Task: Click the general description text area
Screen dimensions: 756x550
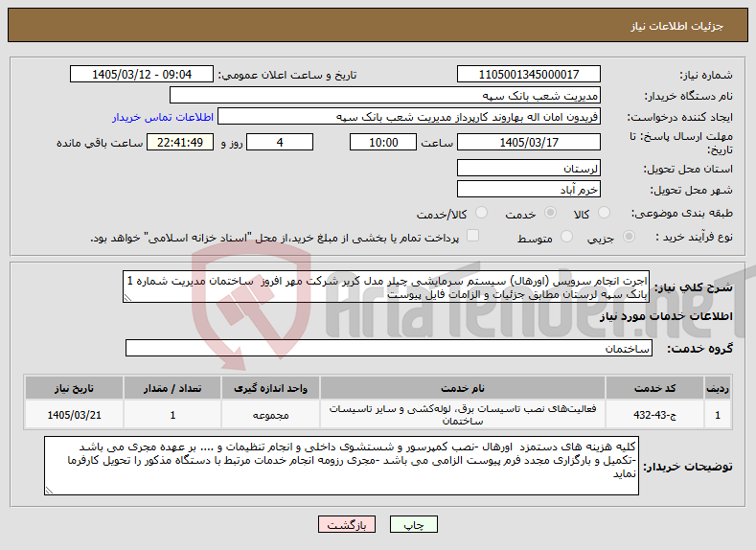Action: click(x=386, y=286)
